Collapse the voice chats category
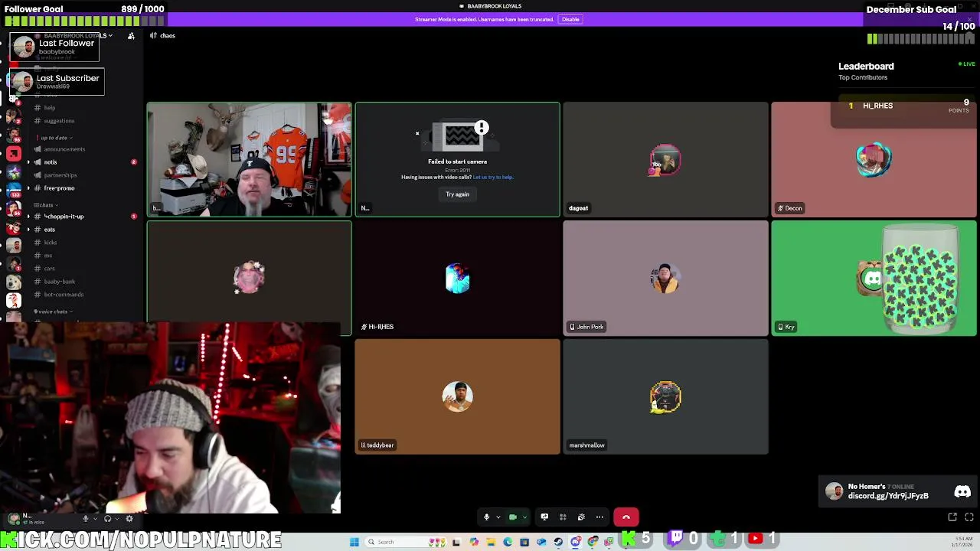The width and height of the screenshot is (980, 551). coord(52,311)
